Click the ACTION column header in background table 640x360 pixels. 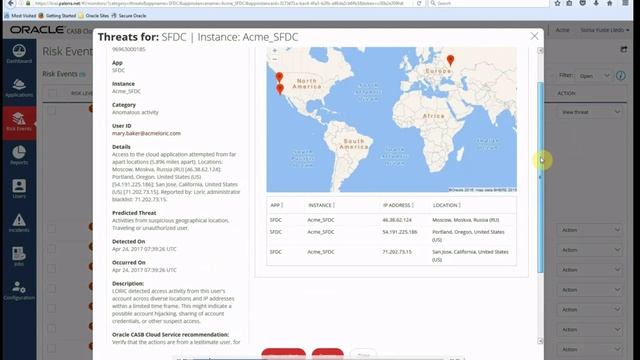[x=566, y=93]
